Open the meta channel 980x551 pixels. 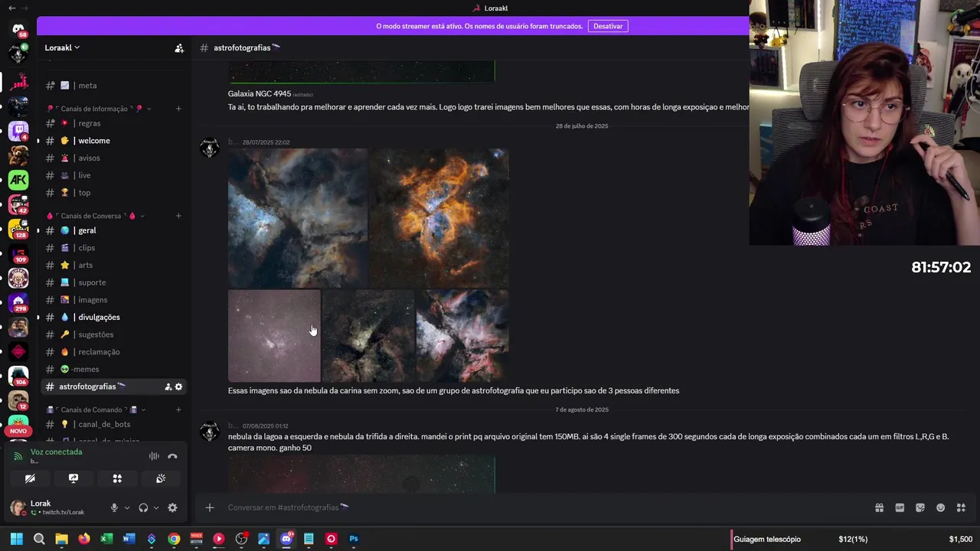[x=113, y=86]
